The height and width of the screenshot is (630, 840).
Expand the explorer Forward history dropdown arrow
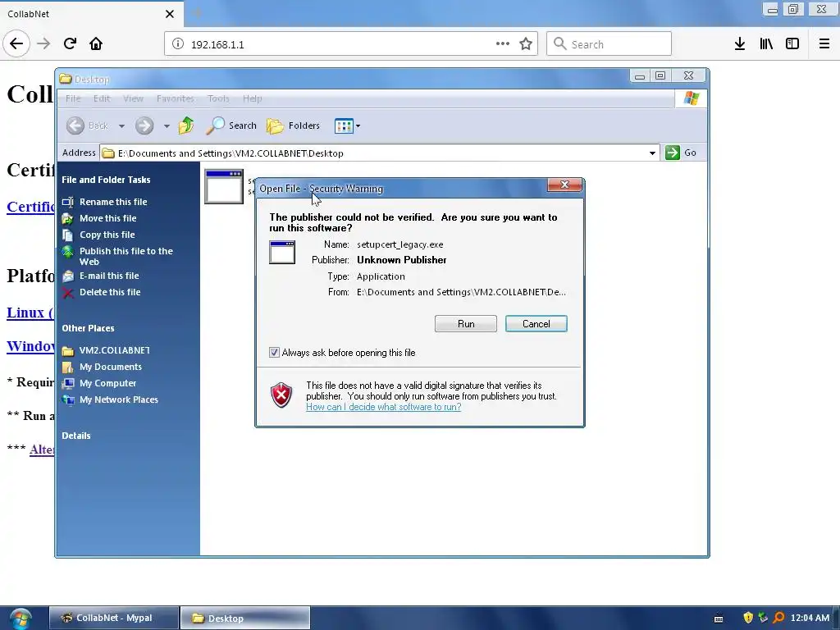(167, 126)
